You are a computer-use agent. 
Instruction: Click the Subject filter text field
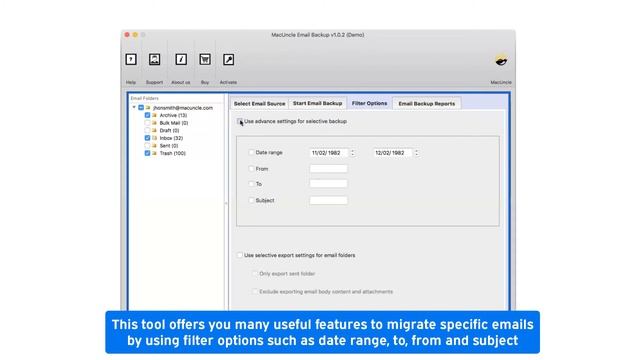tap(329, 200)
